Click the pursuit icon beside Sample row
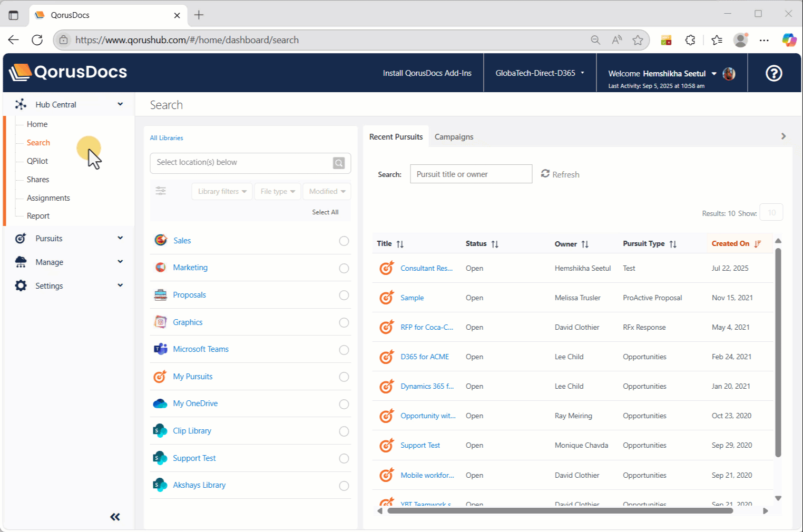The width and height of the screenshot is (803, 532). click(x=387, y=298)
